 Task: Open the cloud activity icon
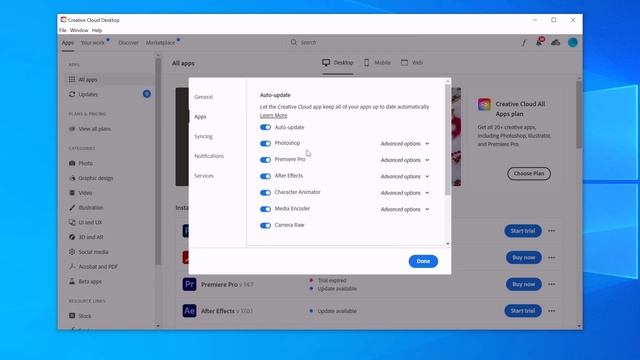click(x=556, y=42)
